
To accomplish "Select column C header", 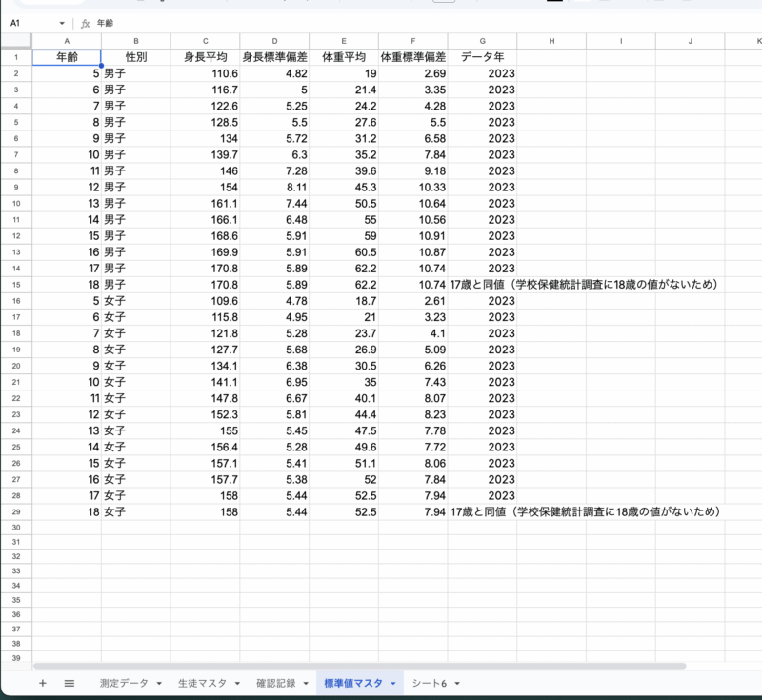I will point(205,41).
